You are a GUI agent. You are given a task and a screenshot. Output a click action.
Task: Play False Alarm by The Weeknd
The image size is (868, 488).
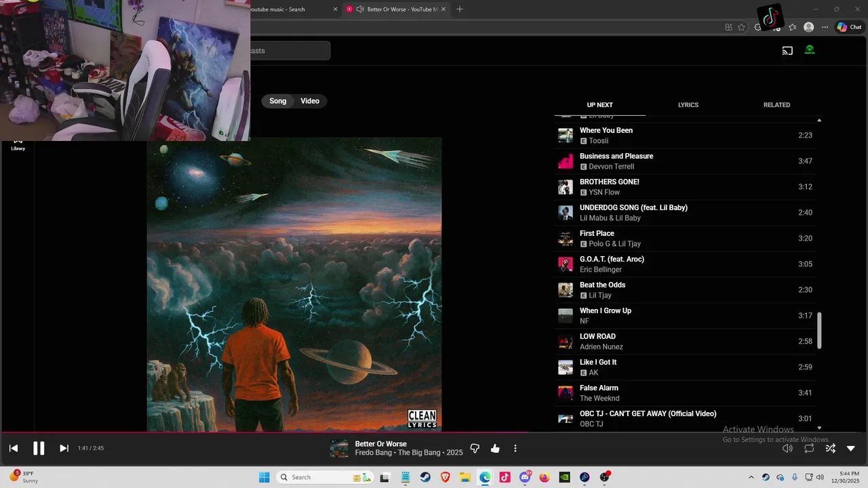pyautogui.click(x=685, y=393)
